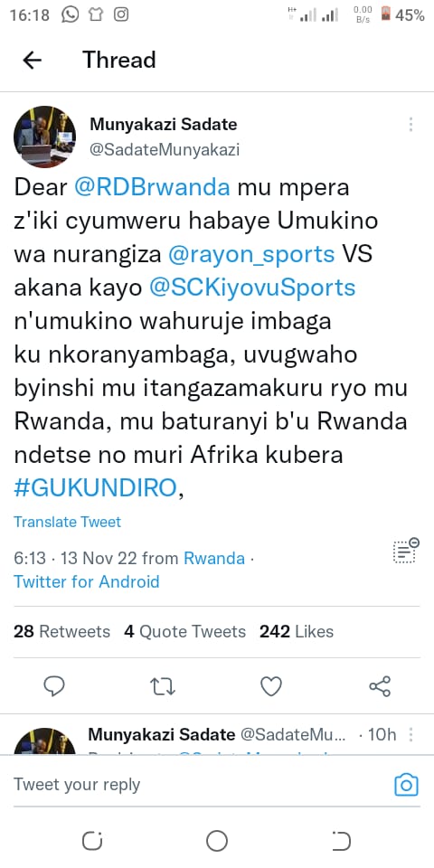View the 28 Retweets list
434x868 pixels.
(61, 632)
